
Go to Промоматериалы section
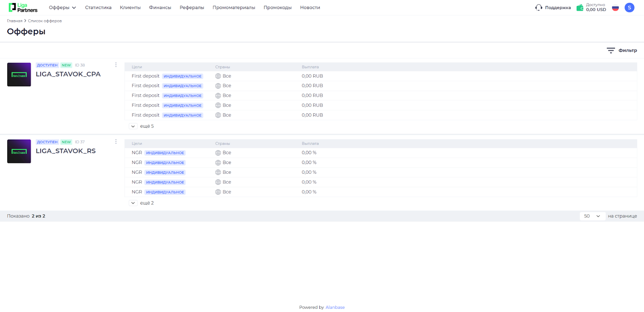pyautogui.click(x=234, y=7)
